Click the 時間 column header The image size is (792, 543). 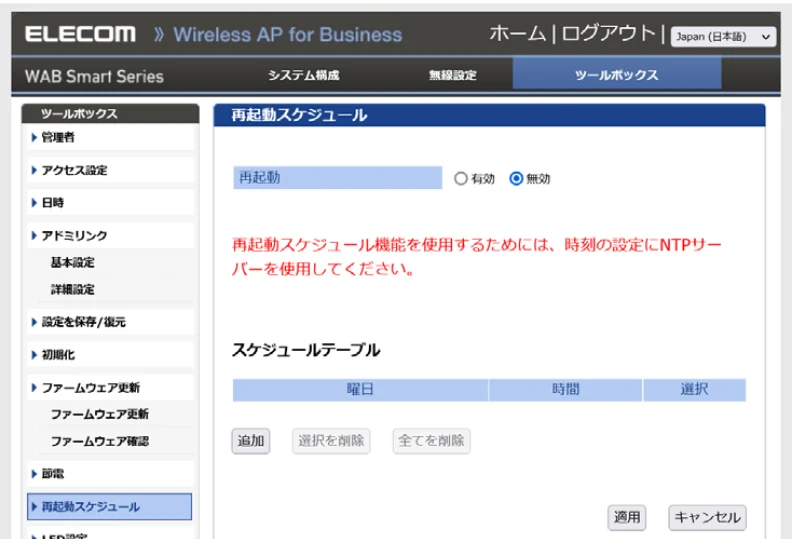[566, 389]
